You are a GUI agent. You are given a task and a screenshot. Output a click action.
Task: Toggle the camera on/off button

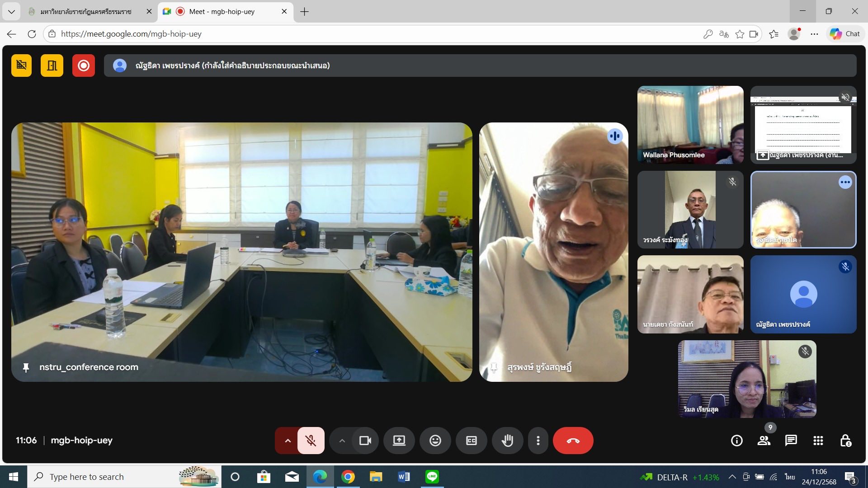point(365,441)
